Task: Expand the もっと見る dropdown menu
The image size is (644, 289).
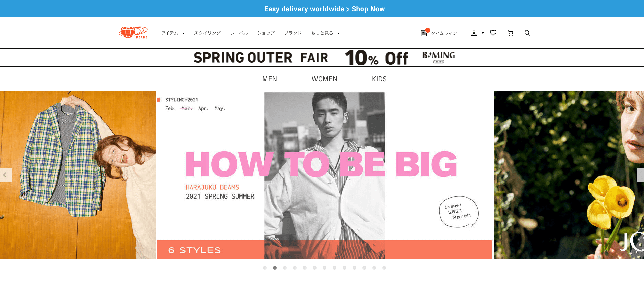Action: click(325, 33)
